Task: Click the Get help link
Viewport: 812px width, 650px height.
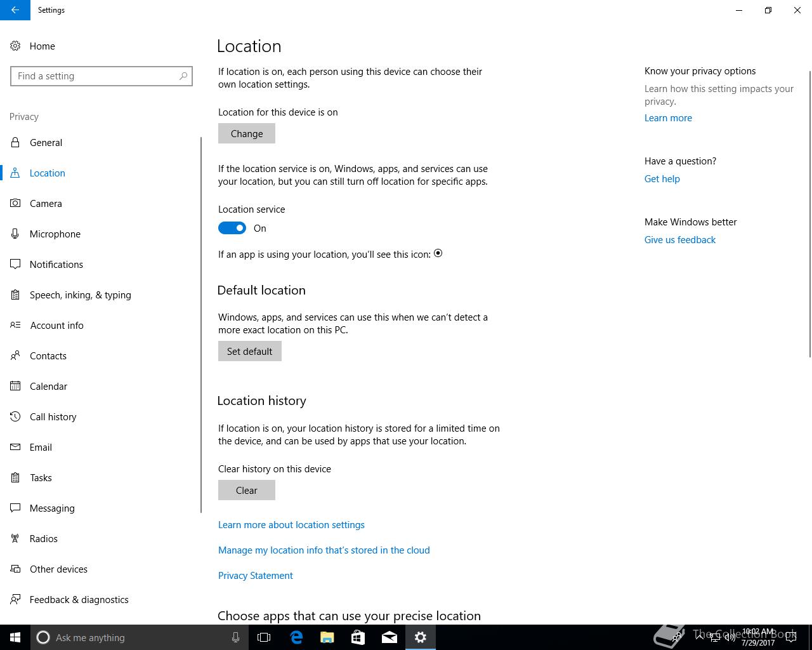Action: [x=662, y=179]
